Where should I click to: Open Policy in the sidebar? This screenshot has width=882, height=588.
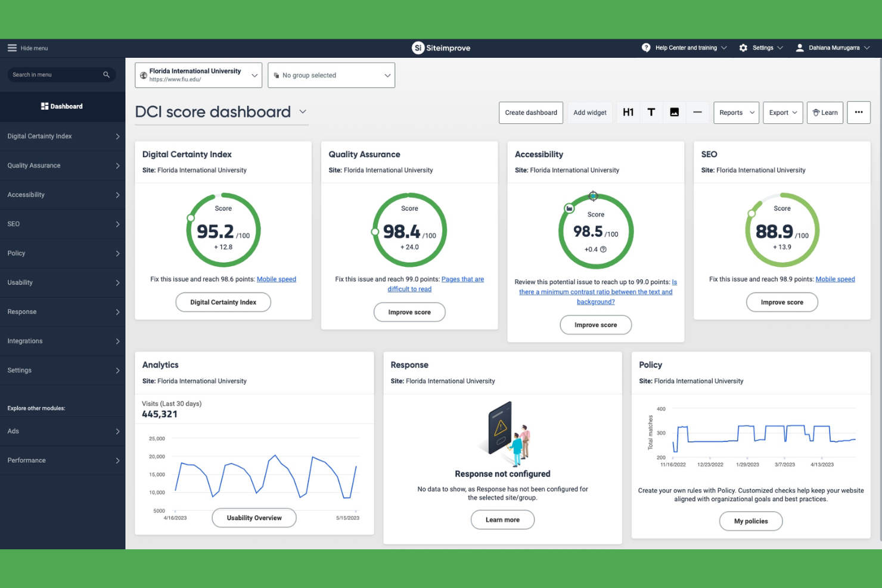click(x=63, y=253)
